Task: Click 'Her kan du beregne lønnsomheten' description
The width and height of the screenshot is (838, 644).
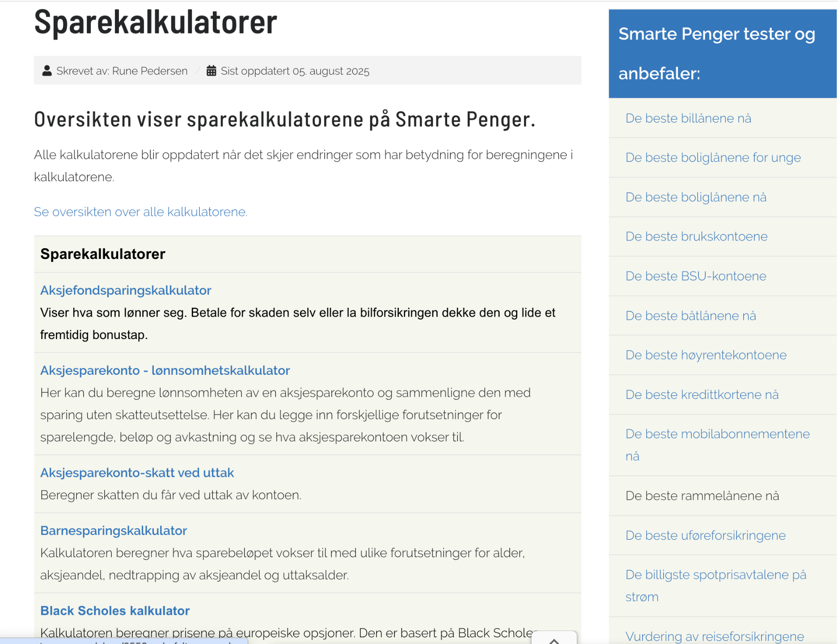Action: [x=285, y=415]
